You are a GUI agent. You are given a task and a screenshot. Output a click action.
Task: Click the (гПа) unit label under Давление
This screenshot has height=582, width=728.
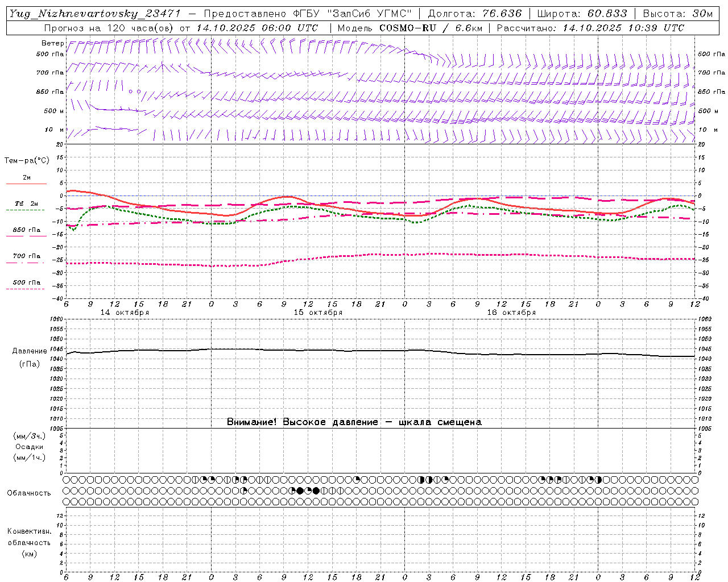30,364
